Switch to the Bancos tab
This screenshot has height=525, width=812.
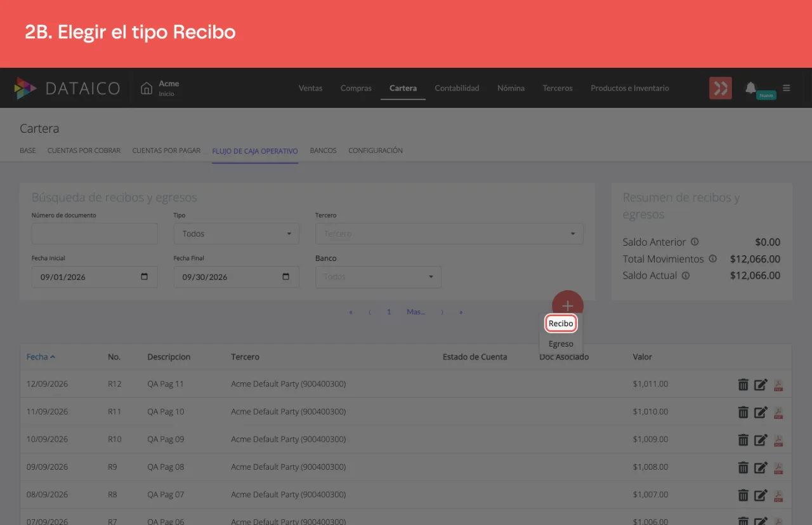pyautogui.click(x=323, y=151)
